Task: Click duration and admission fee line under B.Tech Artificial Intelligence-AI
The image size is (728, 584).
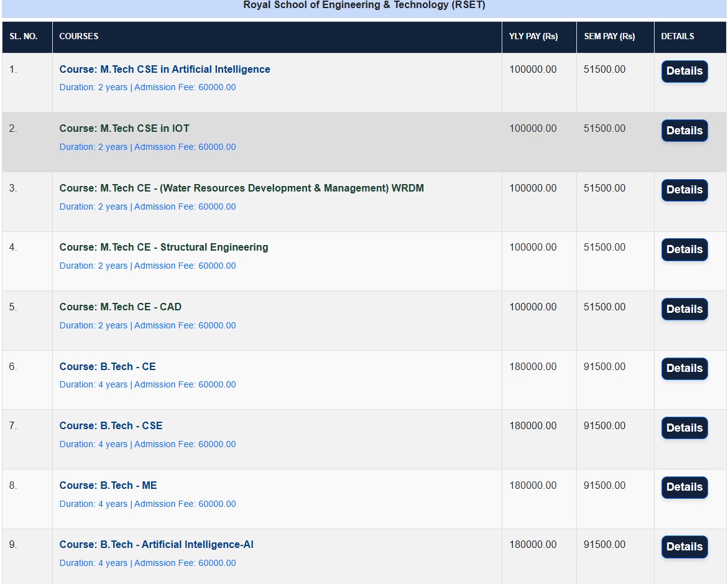Action: pyautogui.click(x=147, y=563)
